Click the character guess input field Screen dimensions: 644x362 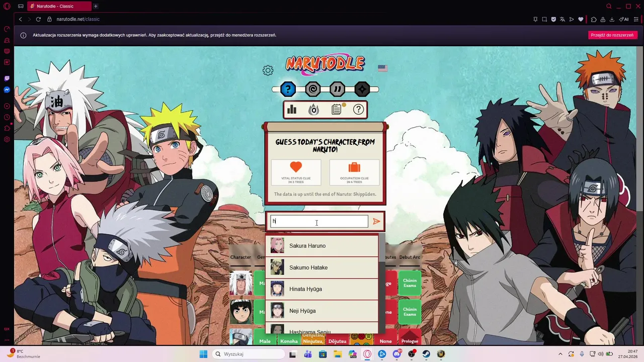click(x=319, y=221)
